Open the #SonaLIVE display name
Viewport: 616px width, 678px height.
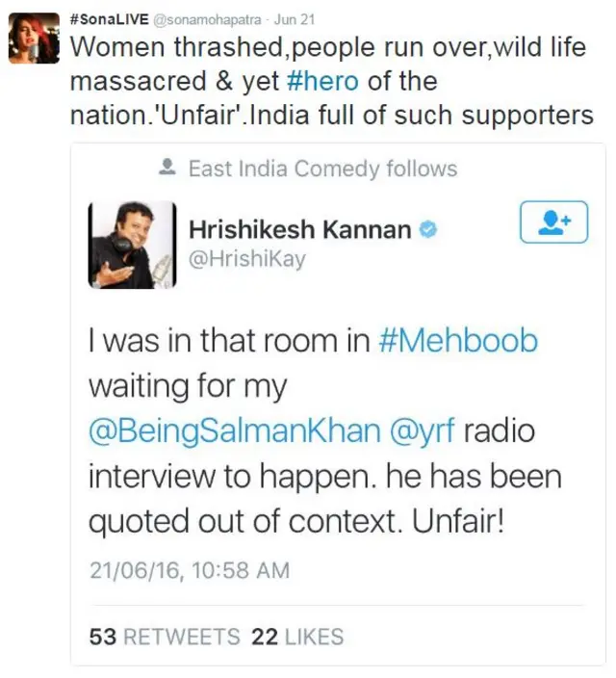click(109, 20)
